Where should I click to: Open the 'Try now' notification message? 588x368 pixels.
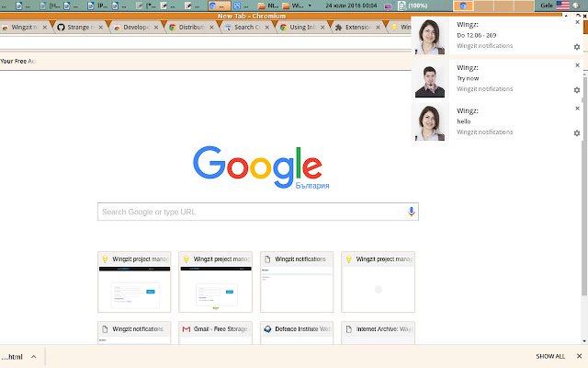pyautogui.click(x=468, y=78)
